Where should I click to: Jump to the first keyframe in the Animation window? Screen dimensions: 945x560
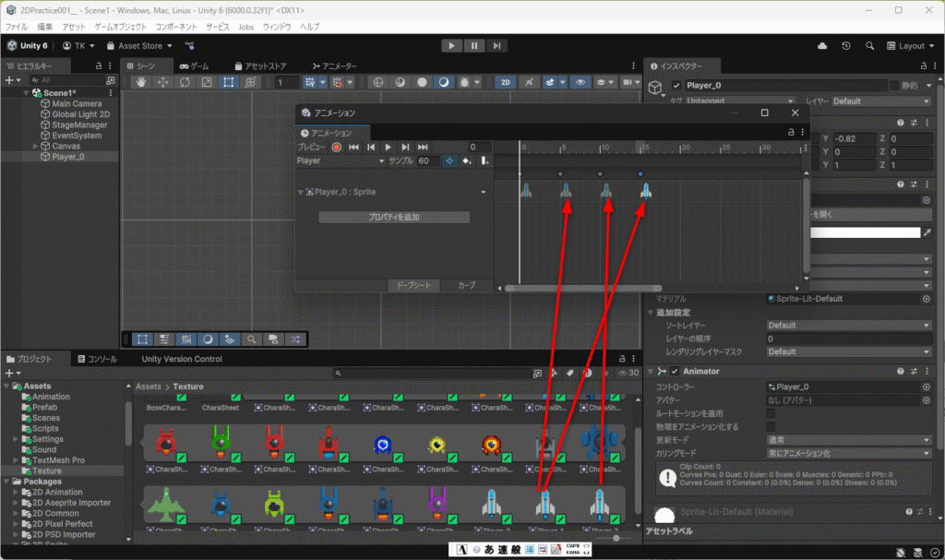click(x=353, y=147)
